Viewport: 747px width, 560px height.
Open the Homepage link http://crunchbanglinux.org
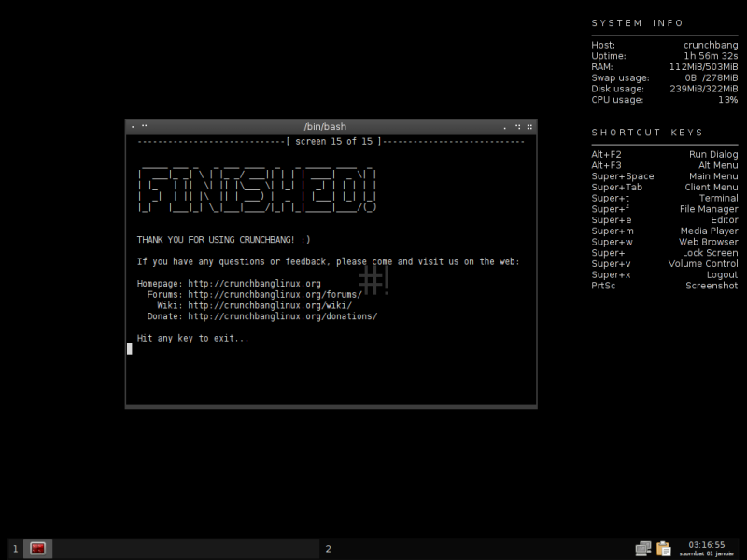254,284
